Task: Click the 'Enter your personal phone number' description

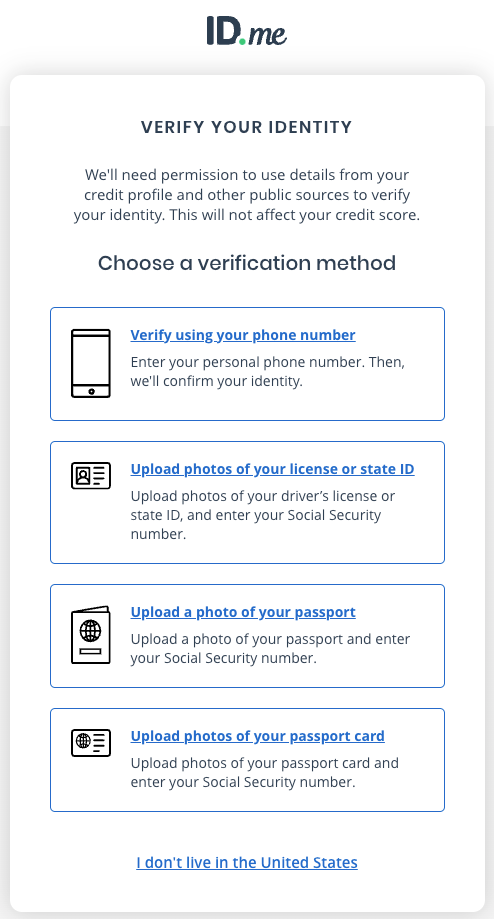Action: 268,372
